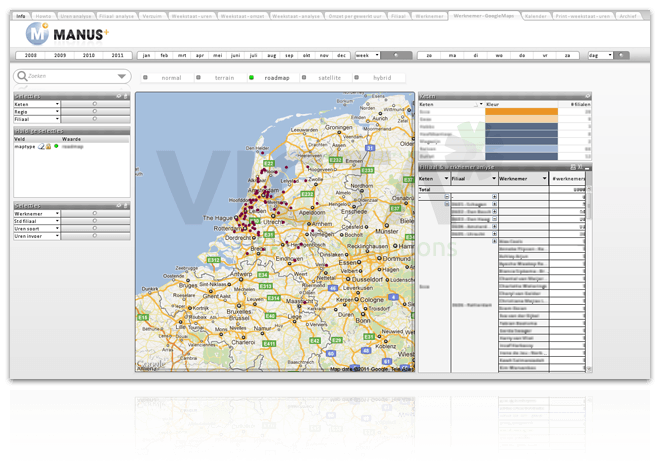Select the normal map type

167,78
